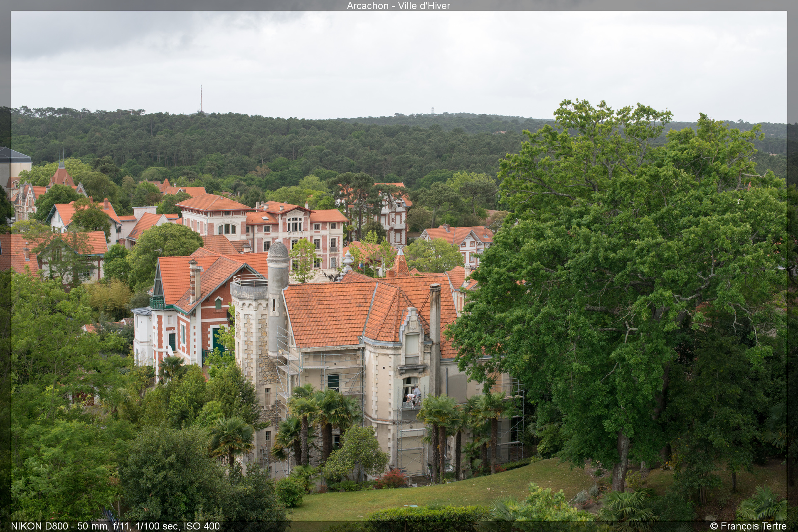The width and height of the screenshot is (798, 532).
Task: Click the copyright text '© François Tertre'
Action: coord(748,526)
